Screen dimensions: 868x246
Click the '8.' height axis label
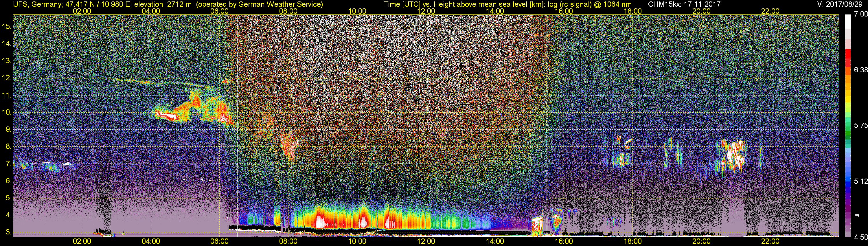point(8,147)
